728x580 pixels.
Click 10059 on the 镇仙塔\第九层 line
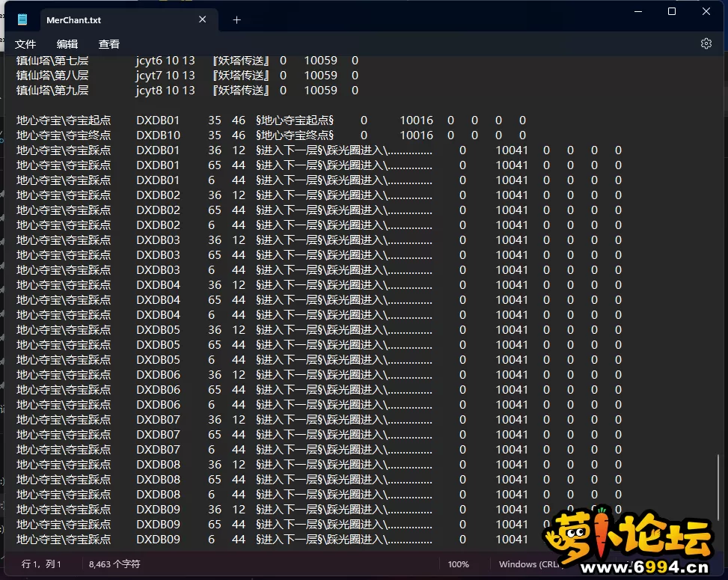pos(321,90)
